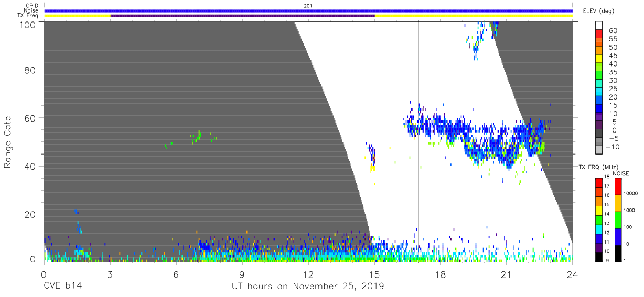Click the 3 tick on the UT hours axis
The image size is (644, 297).
coord(110,274)
